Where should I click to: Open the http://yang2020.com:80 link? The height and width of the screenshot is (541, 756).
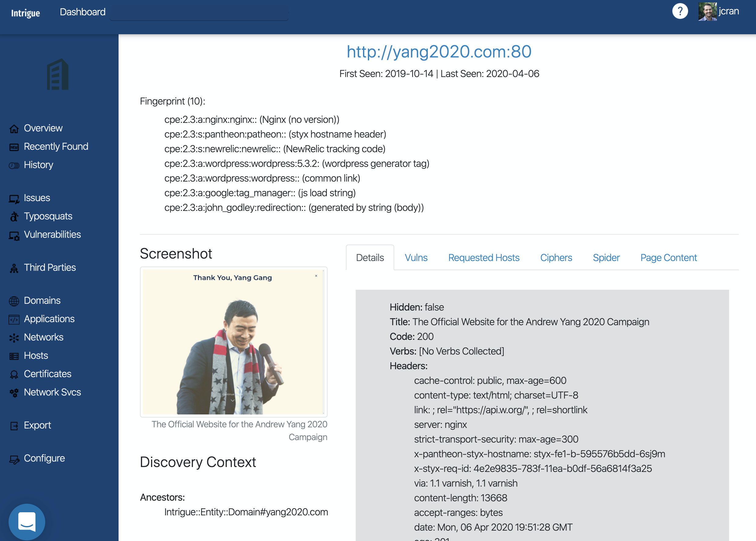pyautogui.click(x=439, y=52)
